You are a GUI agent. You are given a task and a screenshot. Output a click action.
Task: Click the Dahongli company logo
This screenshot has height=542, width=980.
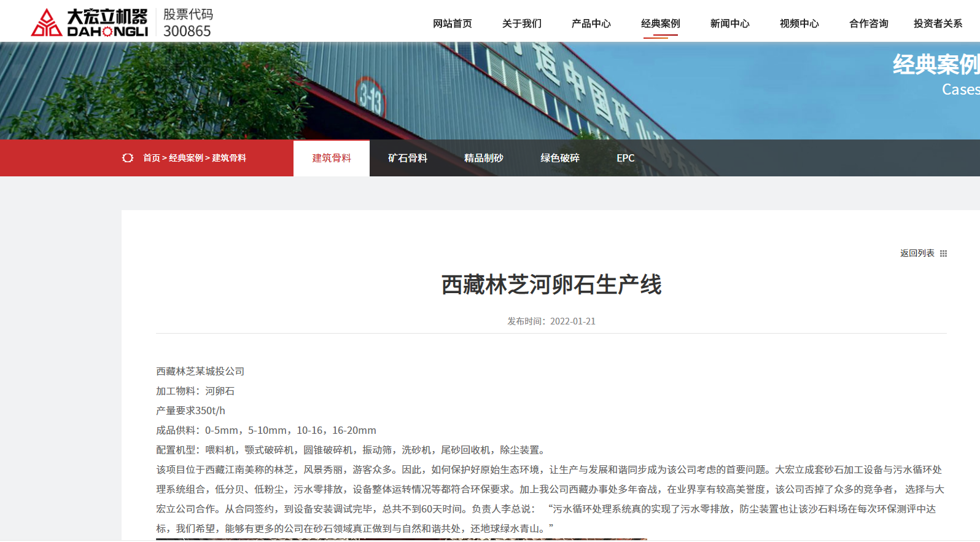click(90, 23)
